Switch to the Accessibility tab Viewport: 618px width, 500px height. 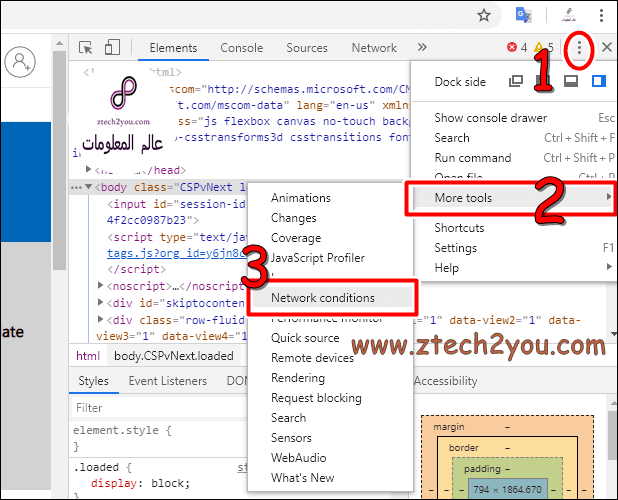(445, 381)
